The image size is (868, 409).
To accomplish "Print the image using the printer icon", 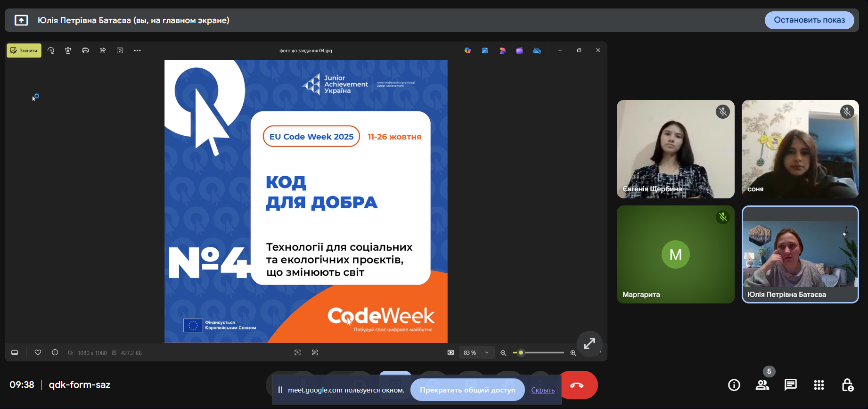I will (x=85, y=50).
